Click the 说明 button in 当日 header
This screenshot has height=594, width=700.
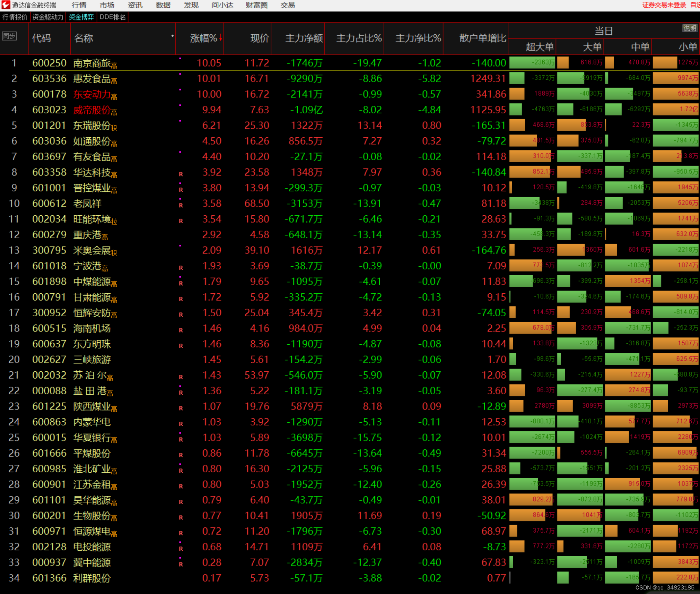point(690,28)
